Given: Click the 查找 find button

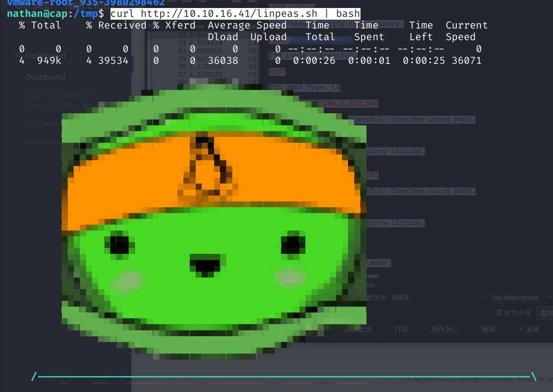Looking at the screenshot, I should (x=545, y=313).
